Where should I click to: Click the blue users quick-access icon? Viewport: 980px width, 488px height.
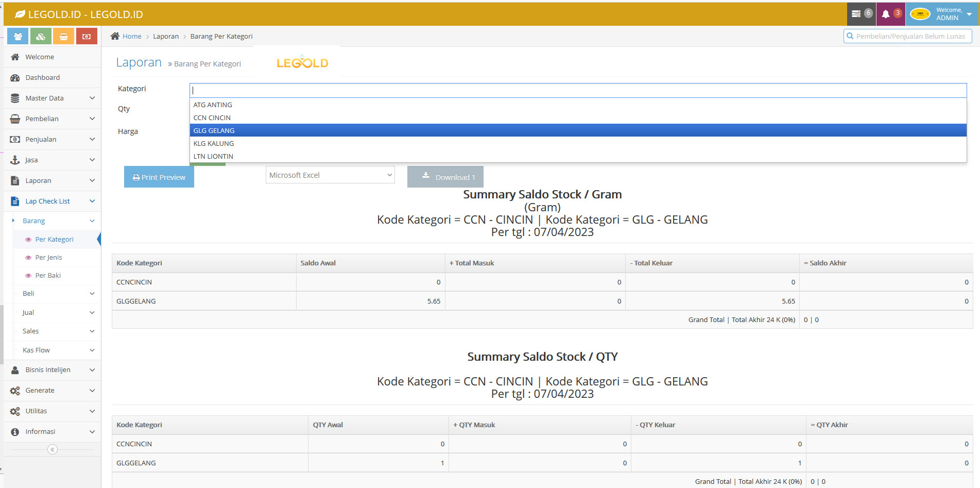18,36
